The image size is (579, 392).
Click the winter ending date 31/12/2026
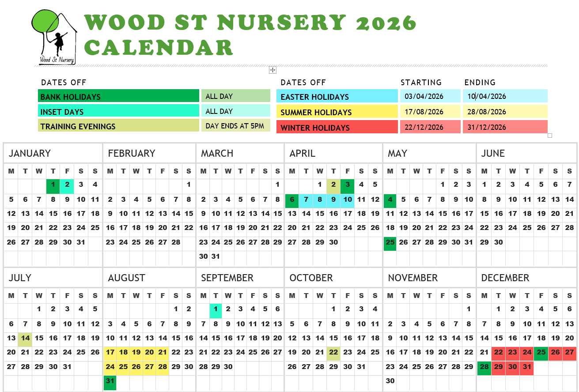pyautogui.click(x=505, y=127)
